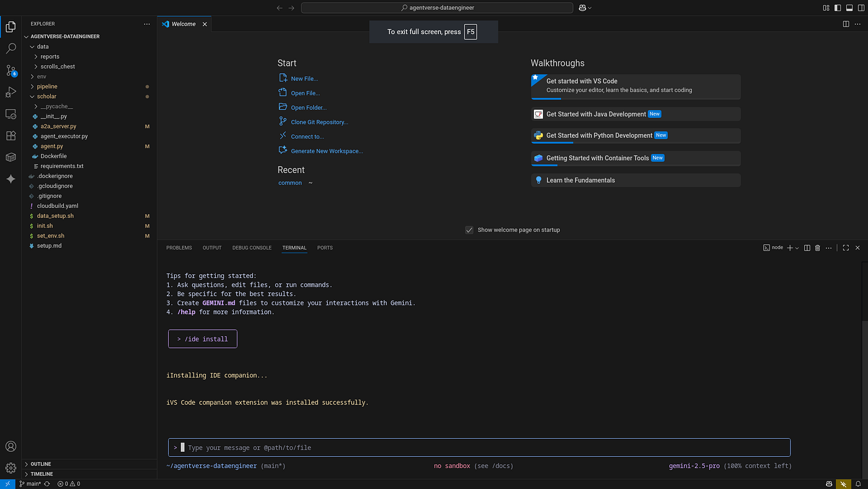Open the Run and Debug view
The width and height of the screenshot is (868, 489).
(x=11, y=92)
